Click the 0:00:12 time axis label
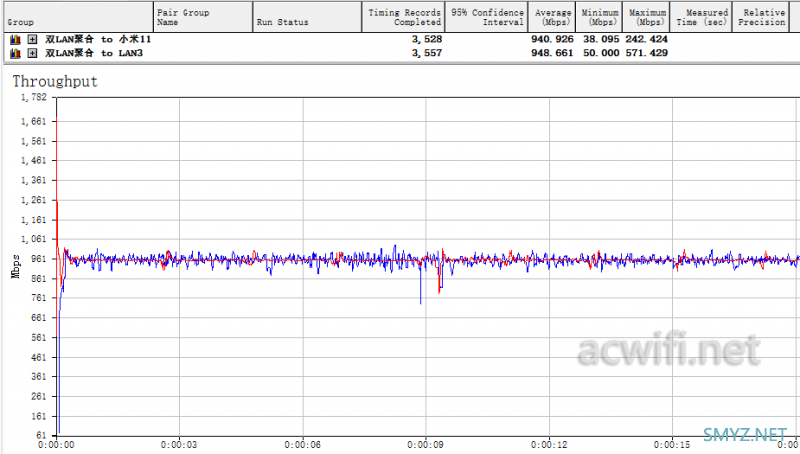800x454 pixels. tap(549, 445)
